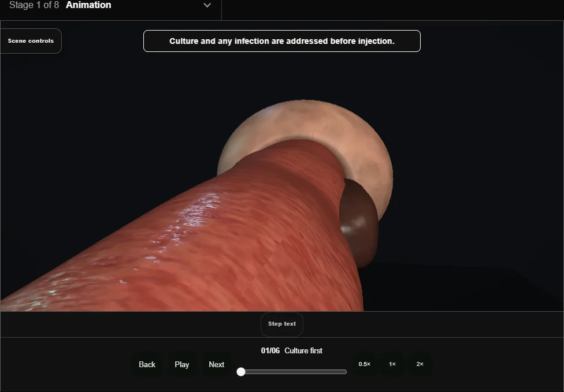Set playback speed to 2×
Image resolution: width=564 pixels, height=392 pixels.
pyautogui.click(x=420, y=364)
